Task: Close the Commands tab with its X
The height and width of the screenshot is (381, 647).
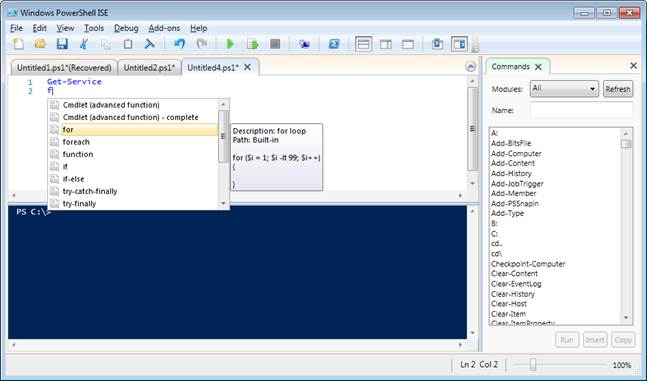Action: click(x=538, y=67)
